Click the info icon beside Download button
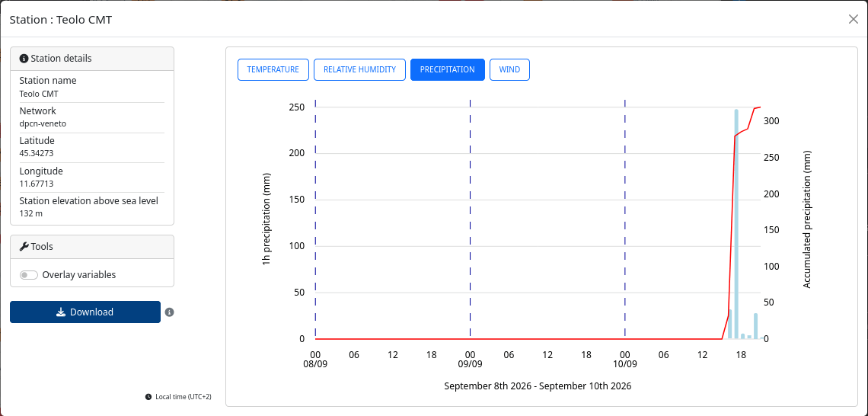This screenshot has height=416, width=868. pyautogui.click(x=169, y=312)
